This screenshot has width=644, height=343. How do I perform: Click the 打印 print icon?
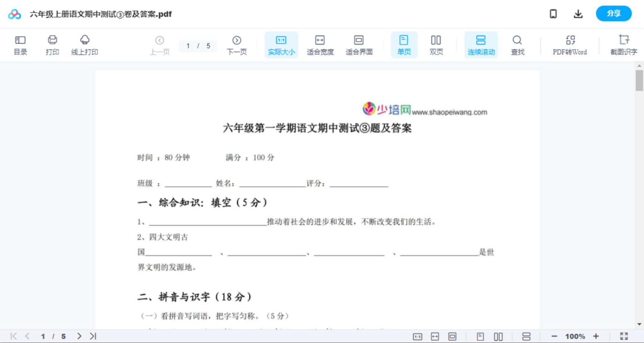pyautogui.click(x=52, y=45)
